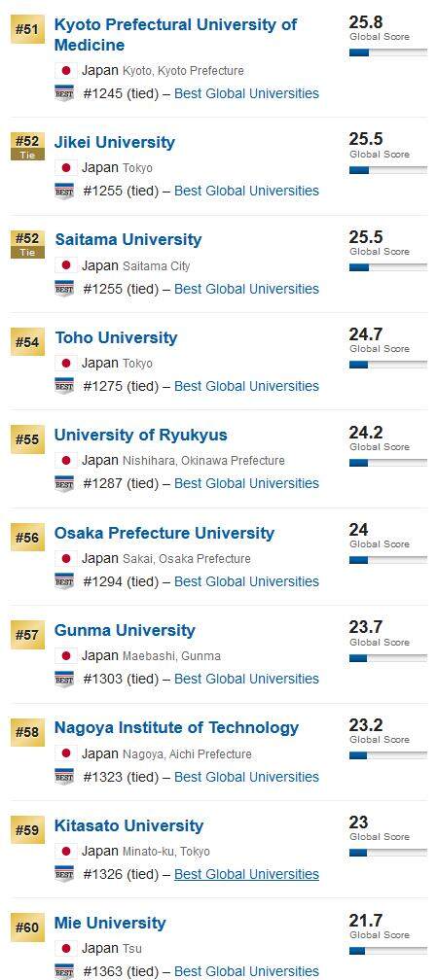
Task: Click the Japan flag under Nagoya Institute of Technology
Action: [x=66, y=753]
